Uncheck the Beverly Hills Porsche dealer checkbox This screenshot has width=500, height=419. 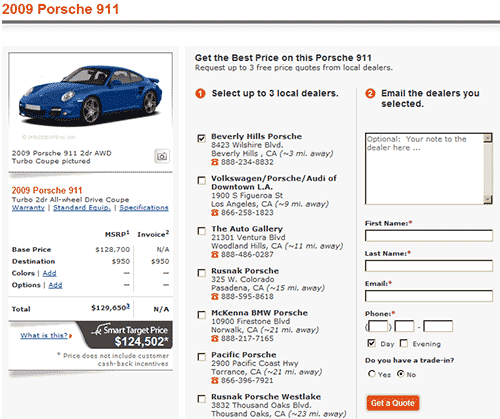pyautogui.click(x=201, y=138)
